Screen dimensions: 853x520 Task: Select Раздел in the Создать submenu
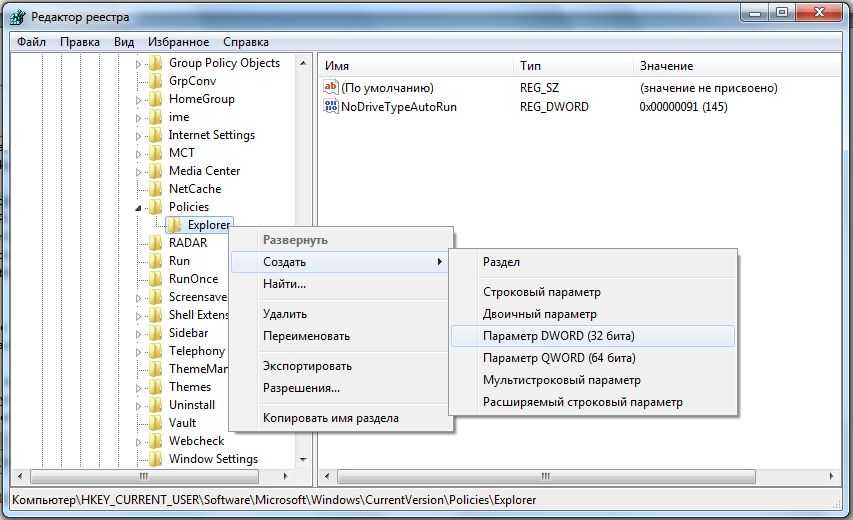click(x=501, y=262)
